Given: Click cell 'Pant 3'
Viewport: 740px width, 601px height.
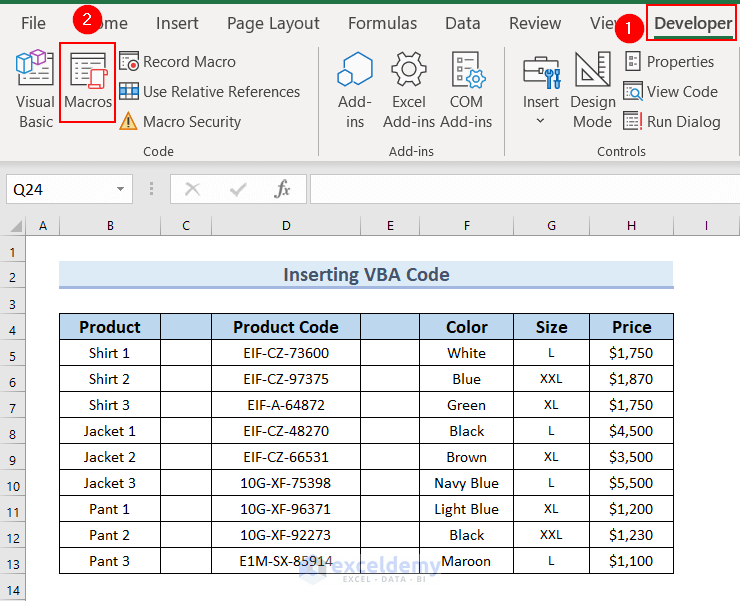Looking at the screenshot, I should (110, 560).
